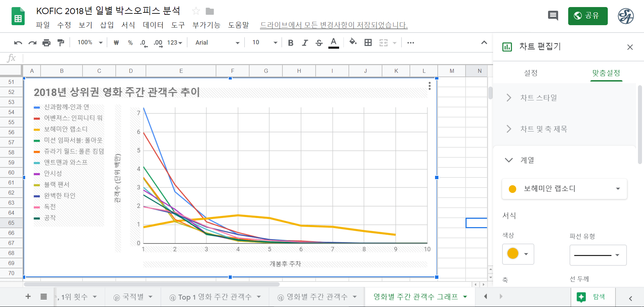Toggle bold text formatting
644x307 pixels.
click(x=290, y=43)
